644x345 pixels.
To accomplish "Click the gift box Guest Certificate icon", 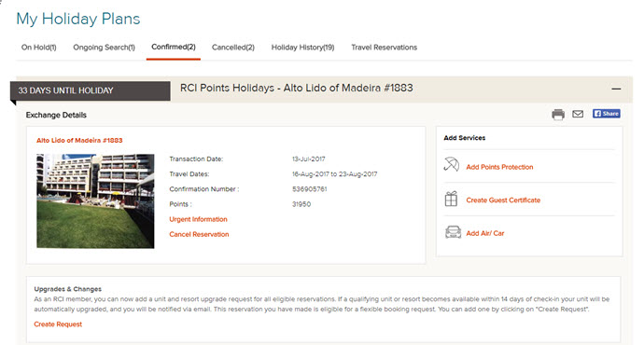I will point(451,199).
